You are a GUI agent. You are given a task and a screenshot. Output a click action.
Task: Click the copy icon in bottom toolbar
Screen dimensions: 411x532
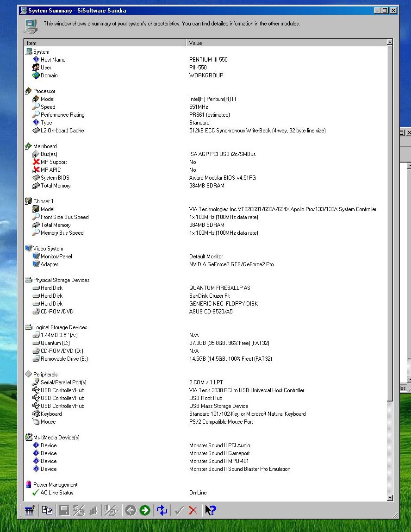pos(47,510)
